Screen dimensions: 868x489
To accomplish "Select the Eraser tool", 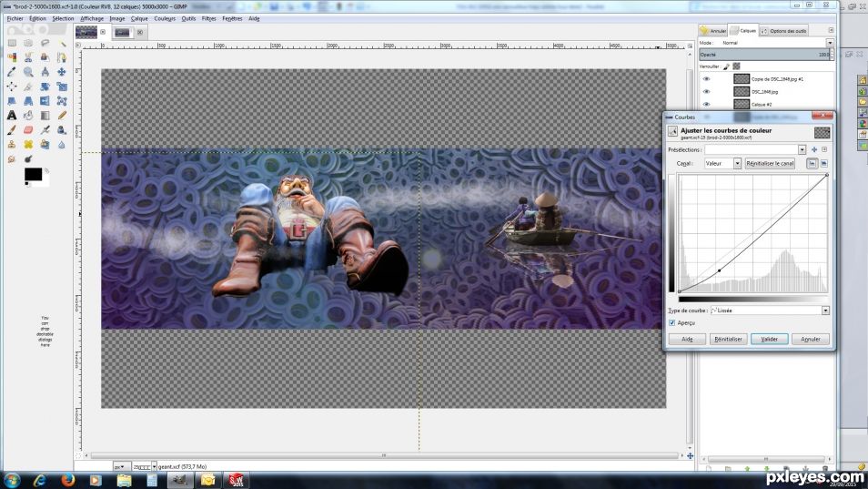I will 28,129.
